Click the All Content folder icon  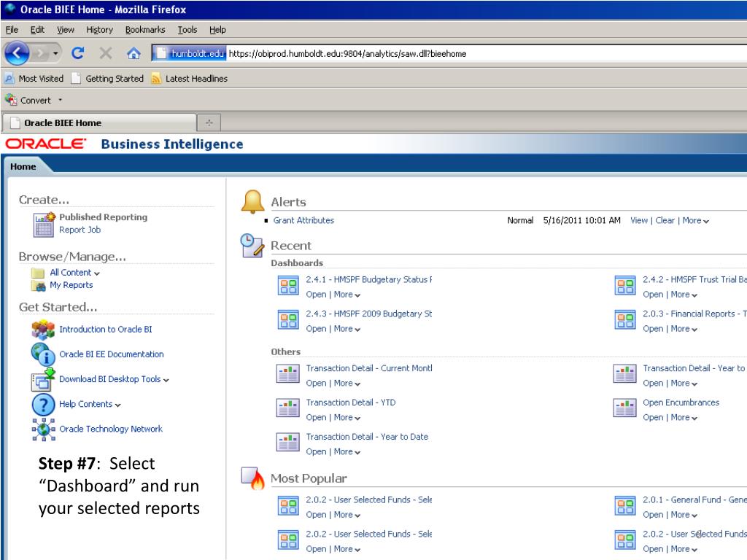coord(38,273)
